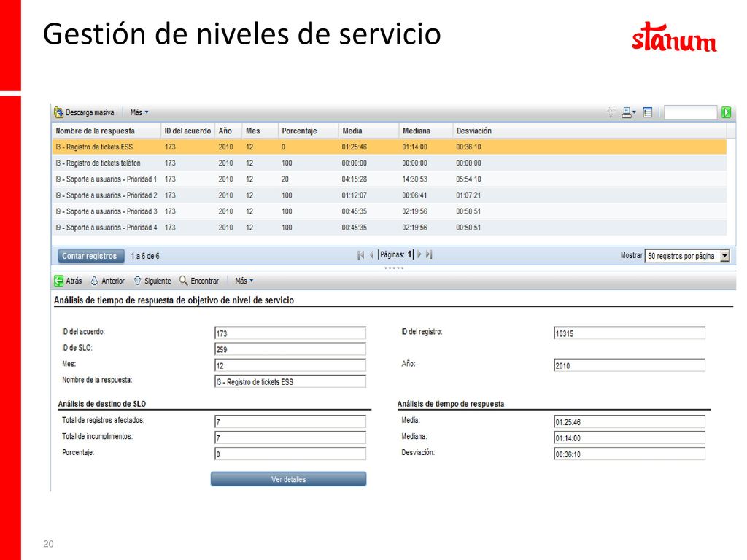
Task: Click the list view icon in the top toolbar
Action: click(x=648, y=112)
